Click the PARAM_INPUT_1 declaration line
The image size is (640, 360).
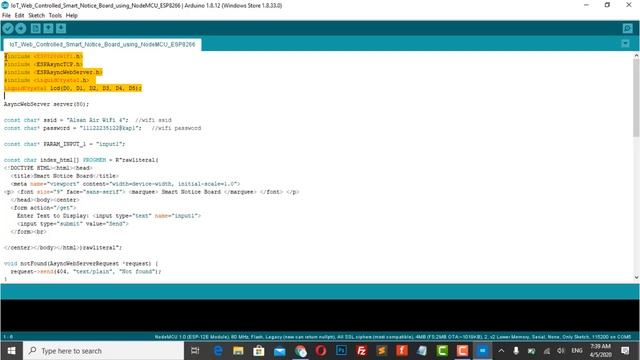(64, 144)
